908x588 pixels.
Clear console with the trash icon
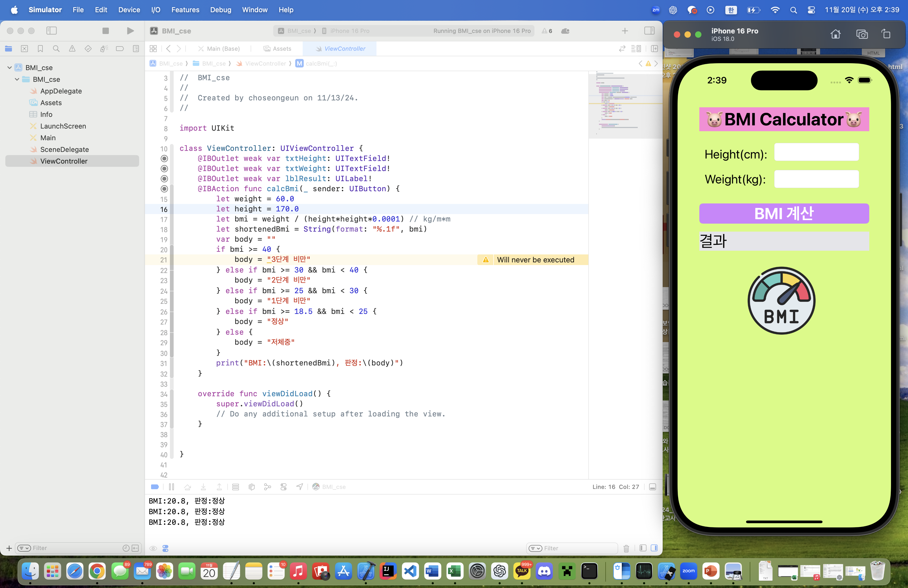626,548
